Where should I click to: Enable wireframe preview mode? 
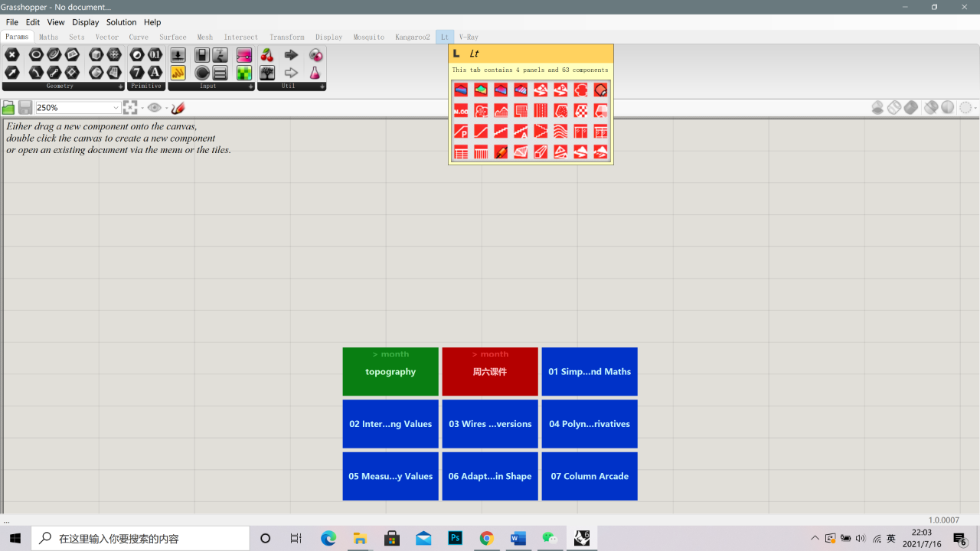894,108
